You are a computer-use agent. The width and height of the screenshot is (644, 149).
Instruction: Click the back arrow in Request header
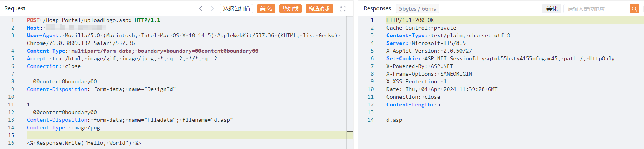point(200,8)
